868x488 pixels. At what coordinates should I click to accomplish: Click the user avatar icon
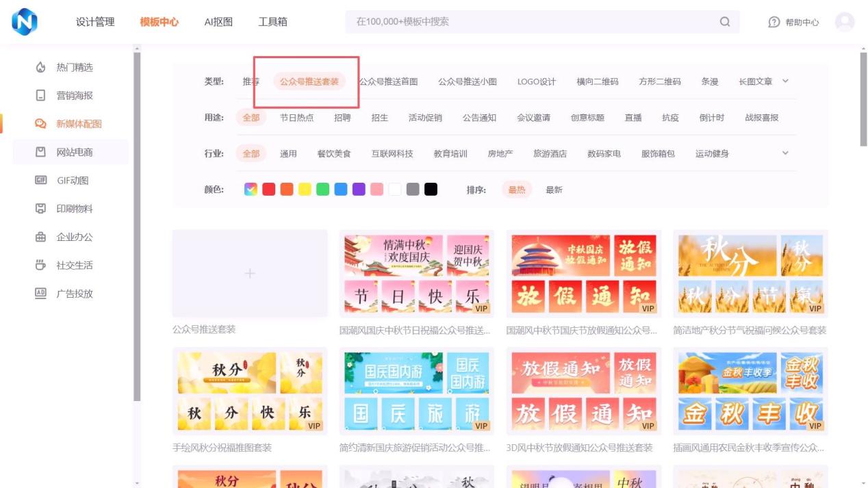pyautogui.click(x=844, y=22)
